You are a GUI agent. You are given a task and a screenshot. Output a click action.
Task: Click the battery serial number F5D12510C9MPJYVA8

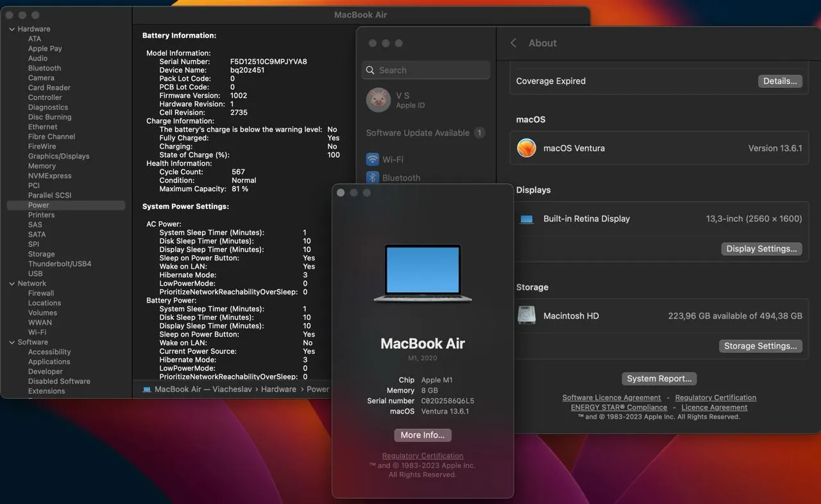point(269,62)
